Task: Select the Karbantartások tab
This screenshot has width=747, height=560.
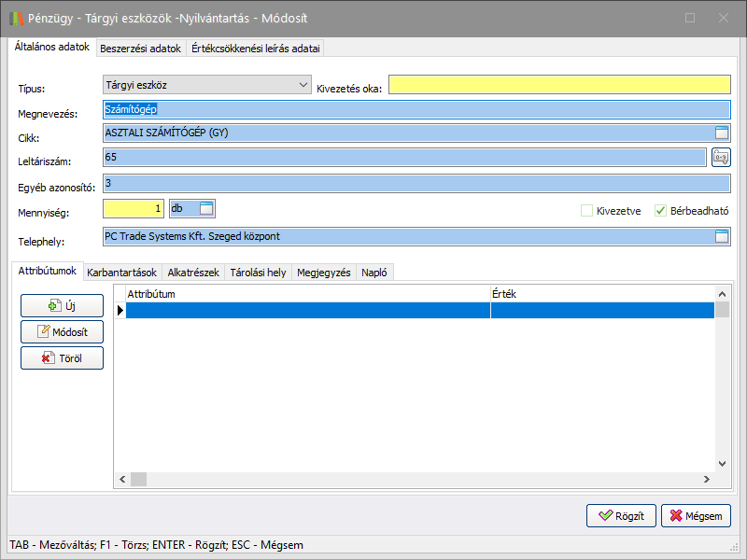Action: click(121, 273)
